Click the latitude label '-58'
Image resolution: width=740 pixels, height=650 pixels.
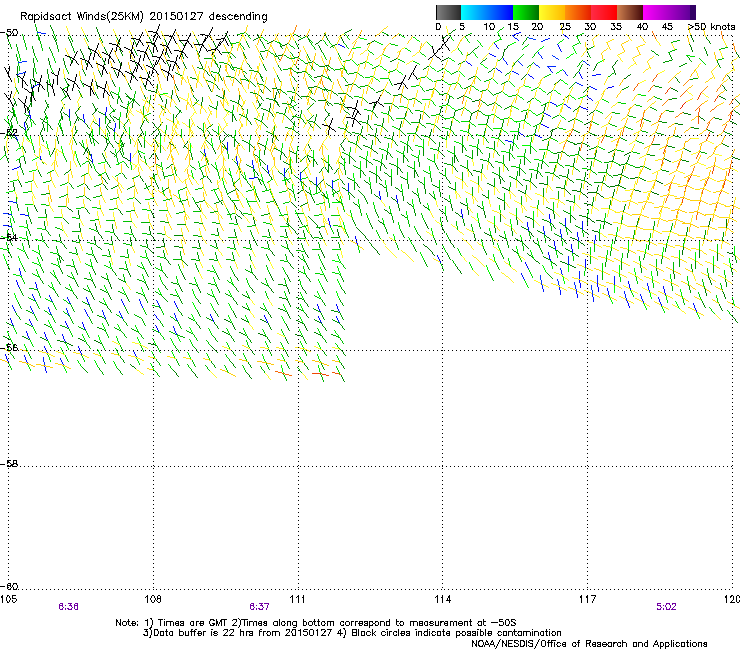tap(9, 464)
